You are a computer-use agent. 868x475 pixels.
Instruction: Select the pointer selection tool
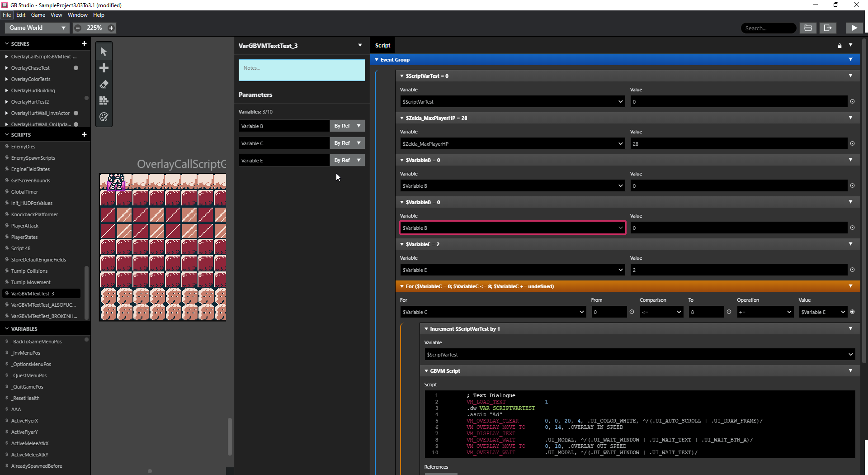point(104,51)
